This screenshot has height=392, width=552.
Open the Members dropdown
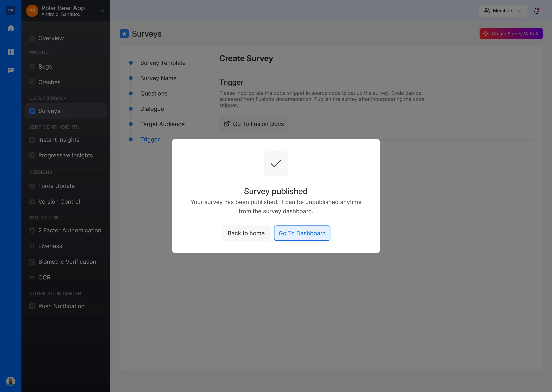click(x=503, y=11)
